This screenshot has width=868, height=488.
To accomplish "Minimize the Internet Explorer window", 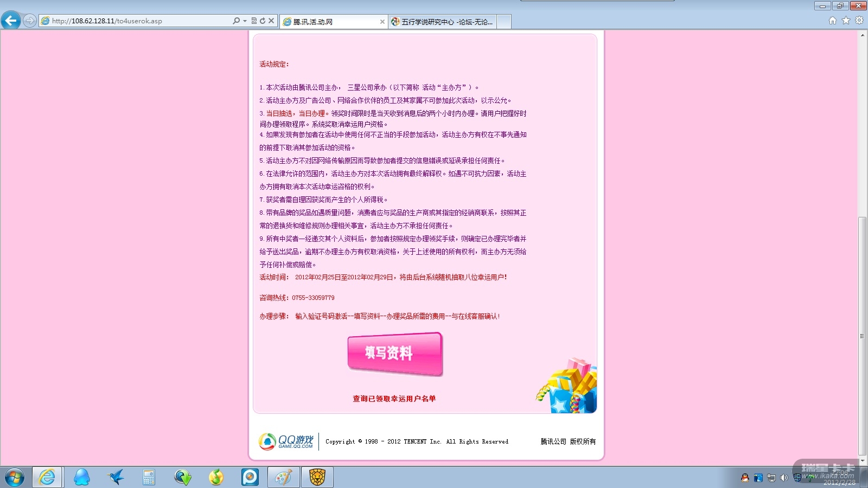I will (x=822, y=5).
